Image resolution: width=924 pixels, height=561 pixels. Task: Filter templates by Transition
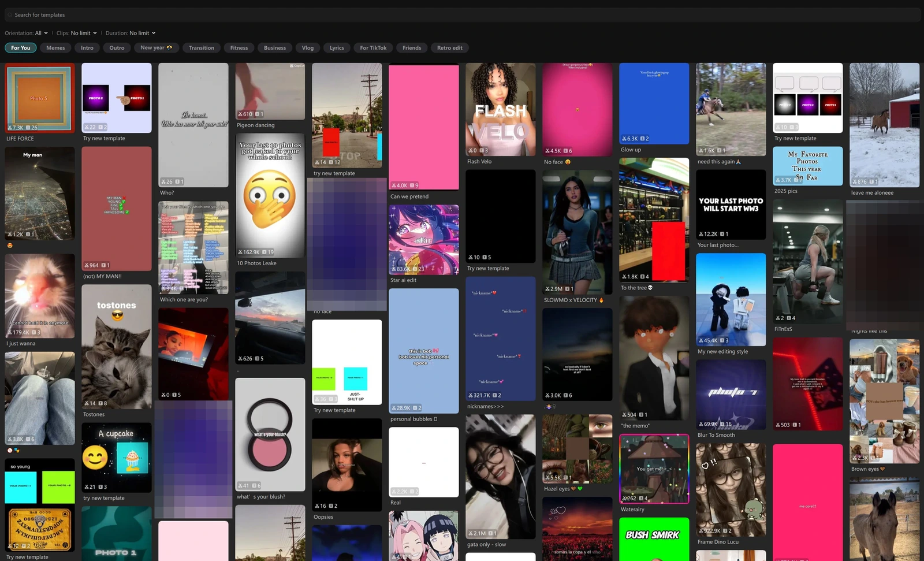pyautogui.click(x=202, y=48)
